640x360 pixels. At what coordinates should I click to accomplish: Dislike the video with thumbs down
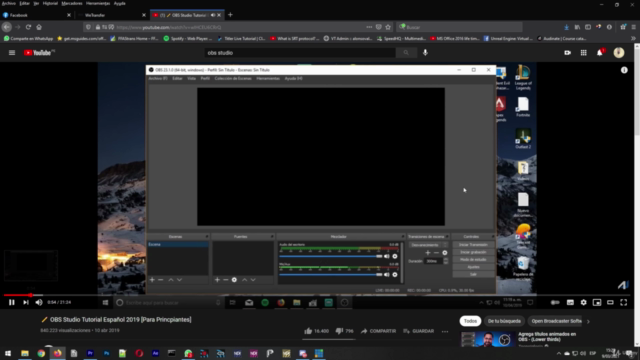coord(344,331)
